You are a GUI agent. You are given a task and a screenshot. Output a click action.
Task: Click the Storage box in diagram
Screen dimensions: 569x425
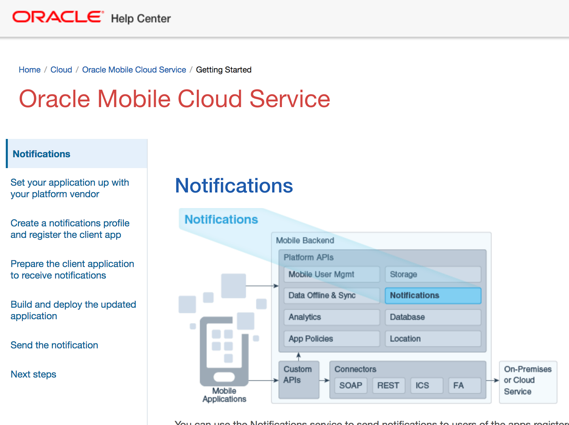point(433,274)
